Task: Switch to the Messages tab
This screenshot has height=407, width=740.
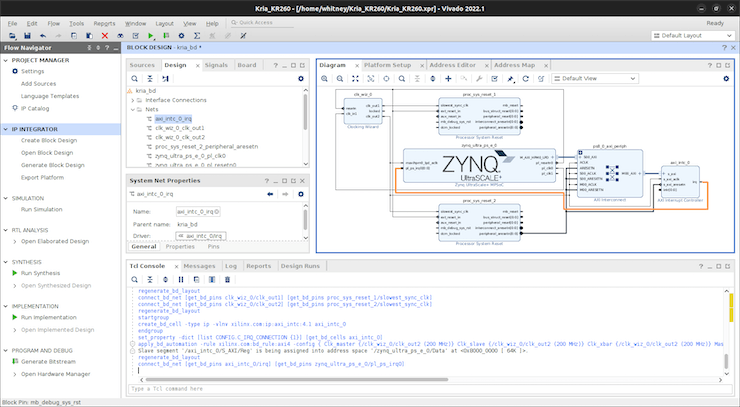Action: (198, 266)
